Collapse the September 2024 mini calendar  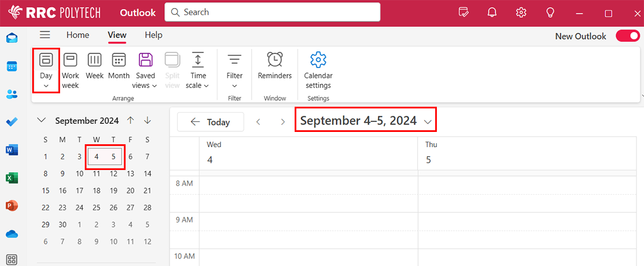click(x=42, y=121)
